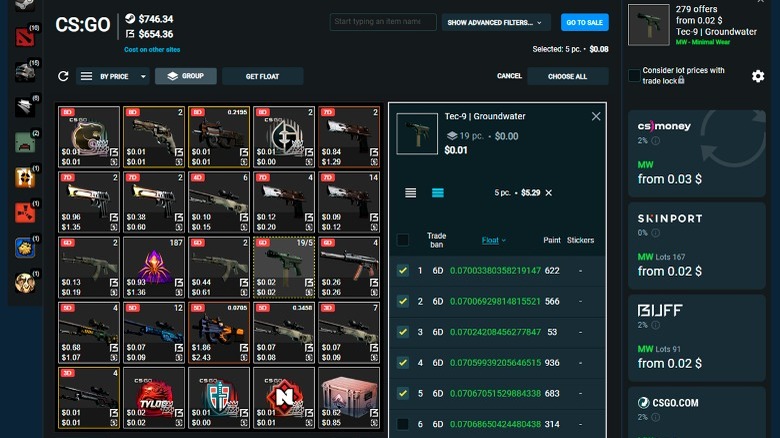Switch to the blue detailed list view icon

[x=438, y=193]
